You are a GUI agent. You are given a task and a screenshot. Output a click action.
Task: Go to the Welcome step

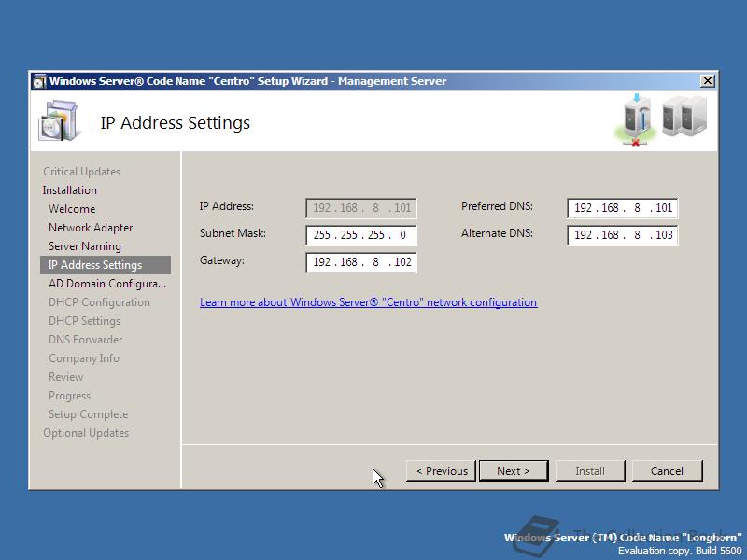(x=72, y=208)
